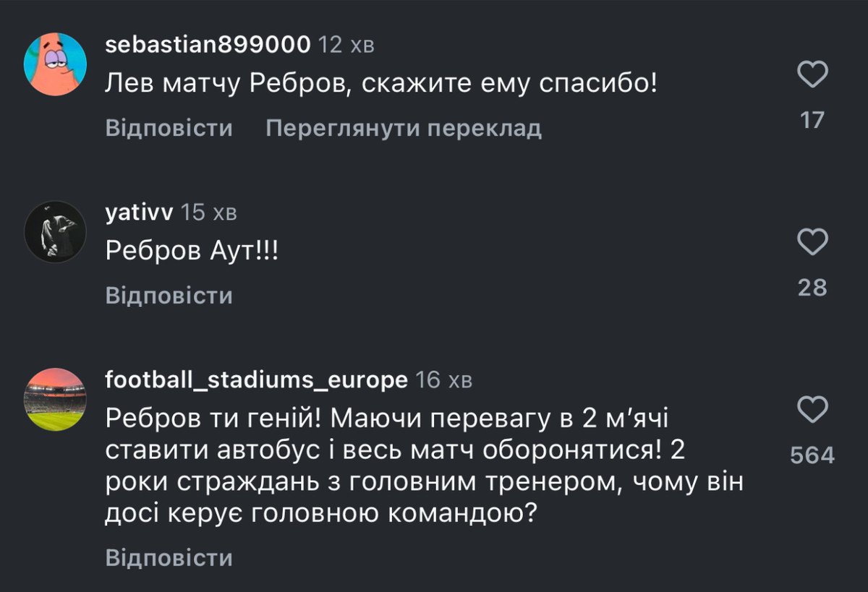Go to the yativv username profile
This screenshot has height=592, width=868.
tap(139, 213)
